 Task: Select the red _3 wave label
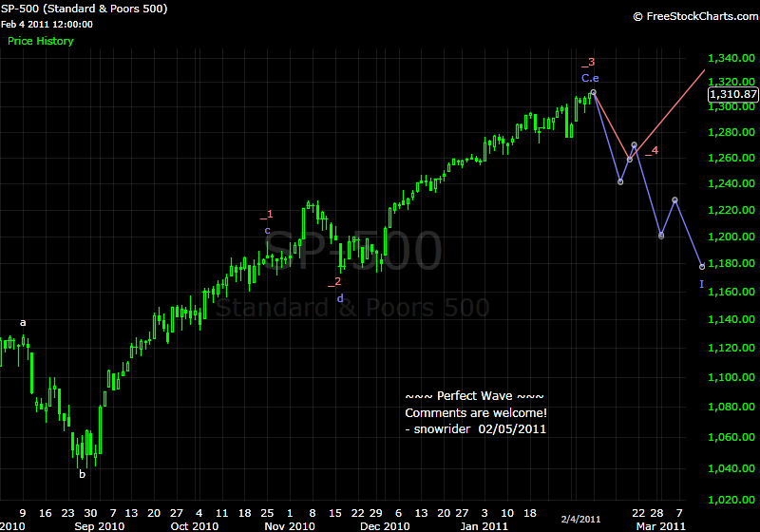[x=588, y=63]
